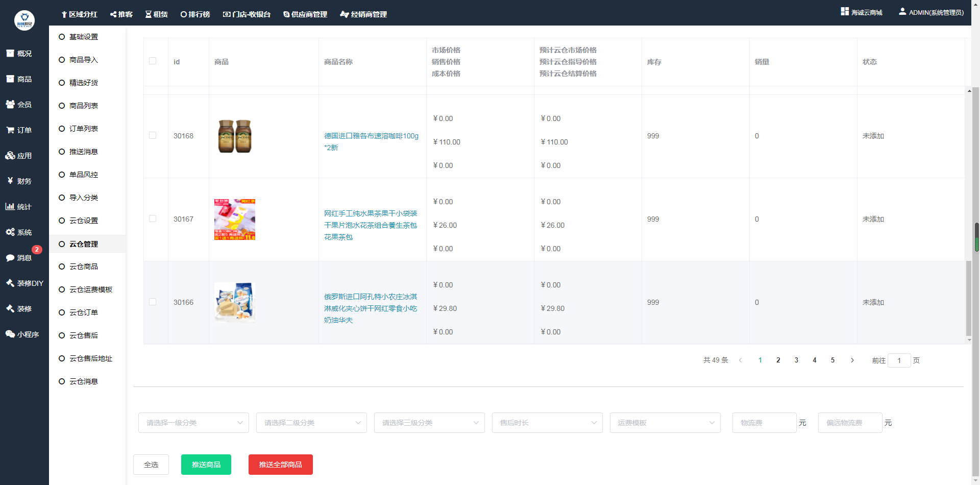Click the 统计 bar chart icon
This screenshot has height=485, width=980.
10,206
